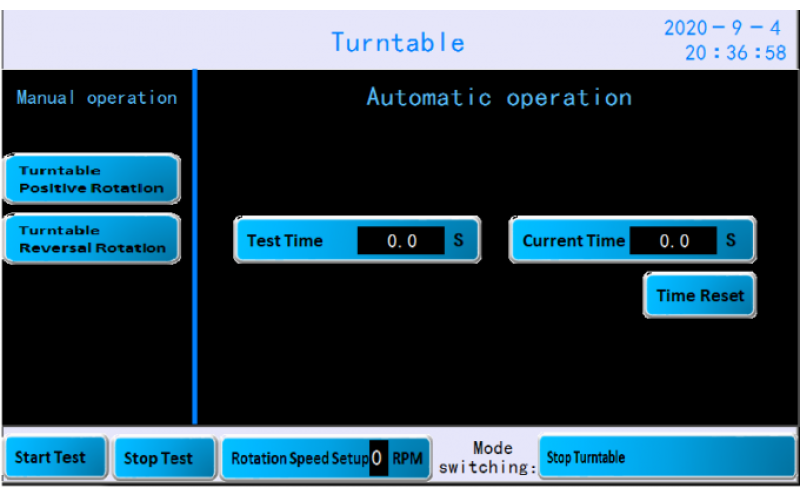Click the S unit beside Current Time

(731, 240)
